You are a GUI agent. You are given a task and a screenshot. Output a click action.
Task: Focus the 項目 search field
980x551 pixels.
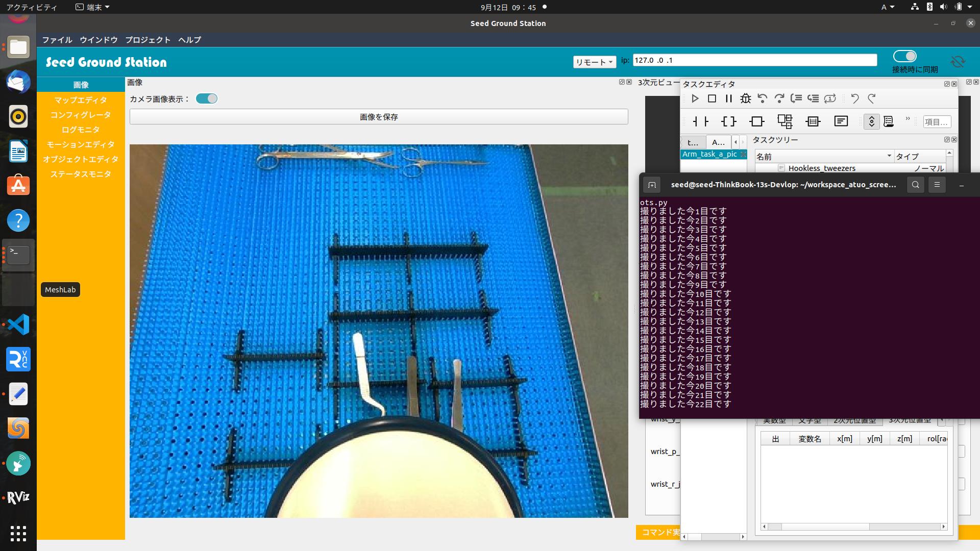[937, 122]
